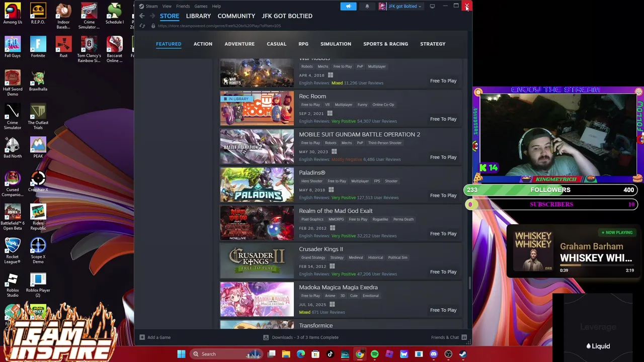The width and height of the screenshot is (644, 362).
Task: Open the Help menu in Steam
Action: click(x=216, y=6)
